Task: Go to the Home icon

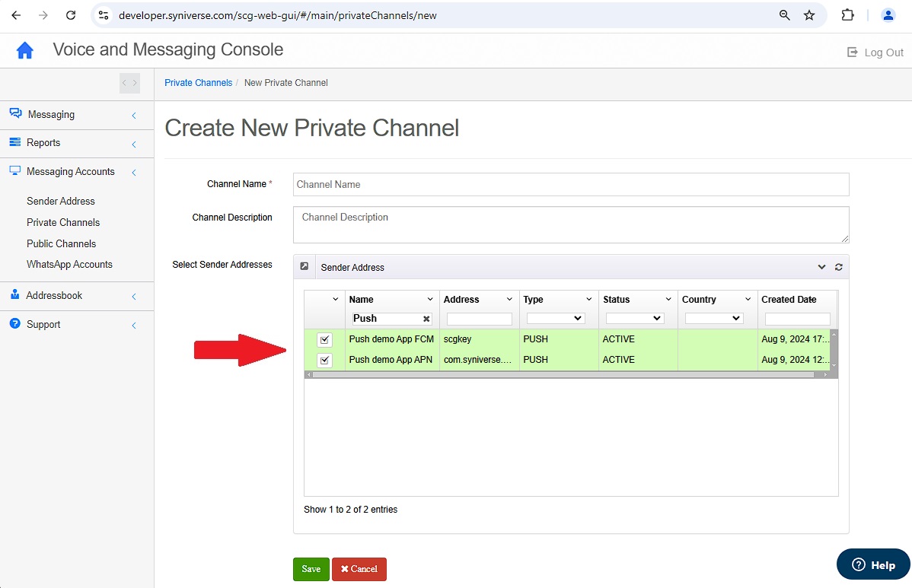Action: (x=24, y=50)
